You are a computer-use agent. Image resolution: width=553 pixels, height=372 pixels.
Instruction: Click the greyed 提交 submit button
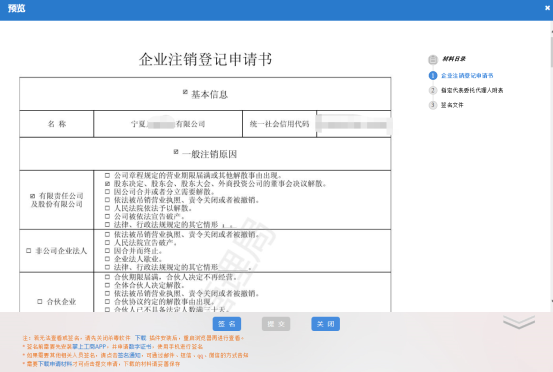(x=276, y=324)
